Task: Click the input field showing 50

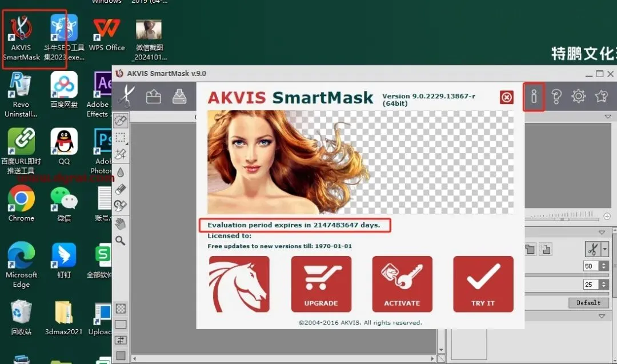Action: point(591,266)
